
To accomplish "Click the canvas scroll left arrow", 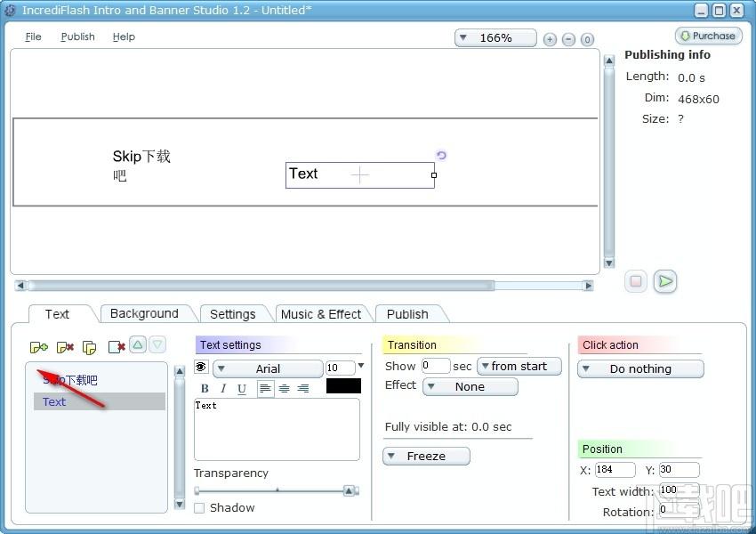I will pos(20,286).
